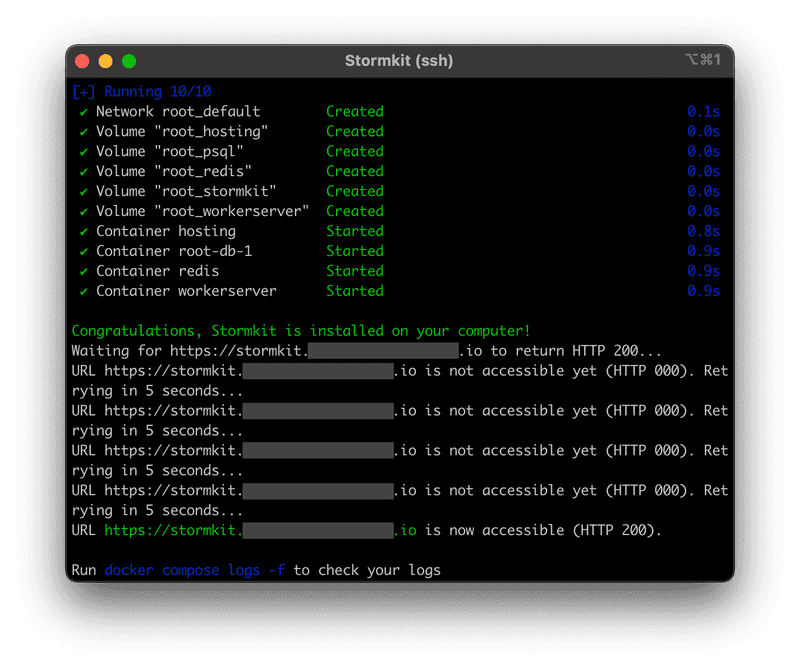The image size is (800, 669).
Task: Click the '[+] Running 10/10' line
Action: pyautogui.click(x=142, y=92)
